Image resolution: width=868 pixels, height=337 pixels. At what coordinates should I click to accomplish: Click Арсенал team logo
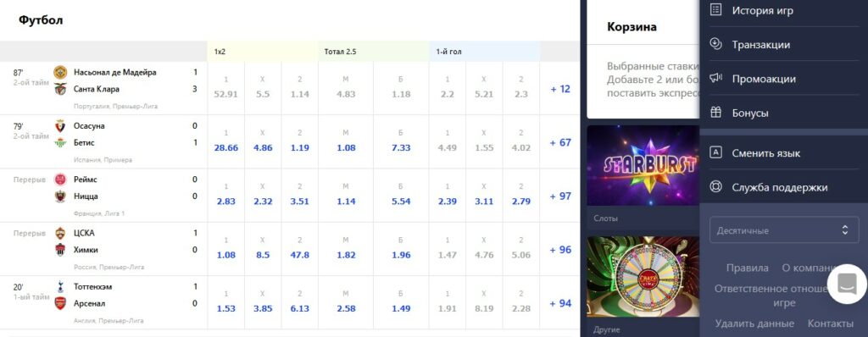coord(60,303)
